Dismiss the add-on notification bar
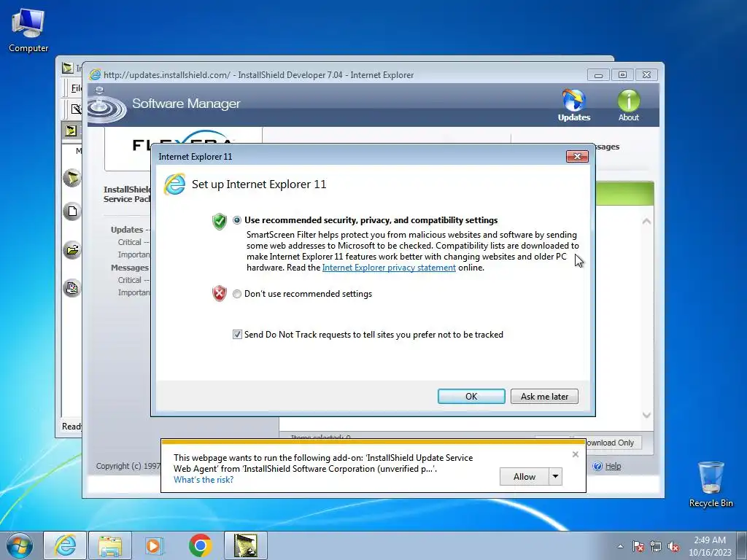This screenshot has height=560, width=747. [575, 454]
